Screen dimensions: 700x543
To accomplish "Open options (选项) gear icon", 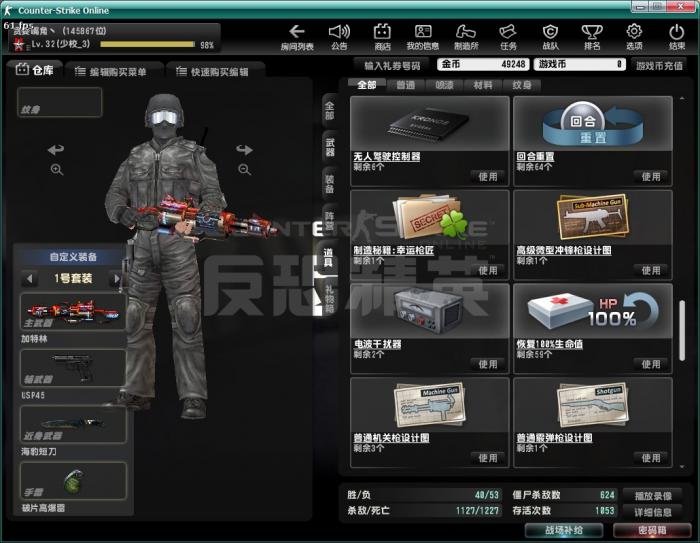I will tap(634, 37).
